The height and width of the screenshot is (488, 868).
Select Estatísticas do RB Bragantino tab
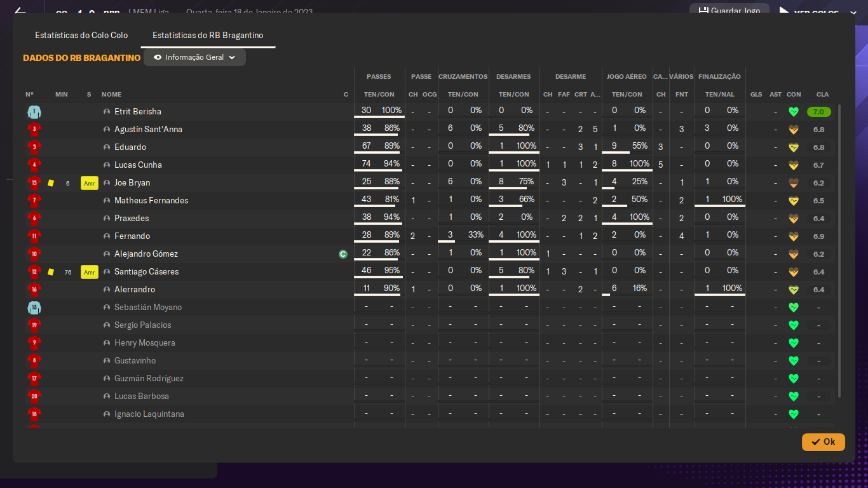point(208,36)
